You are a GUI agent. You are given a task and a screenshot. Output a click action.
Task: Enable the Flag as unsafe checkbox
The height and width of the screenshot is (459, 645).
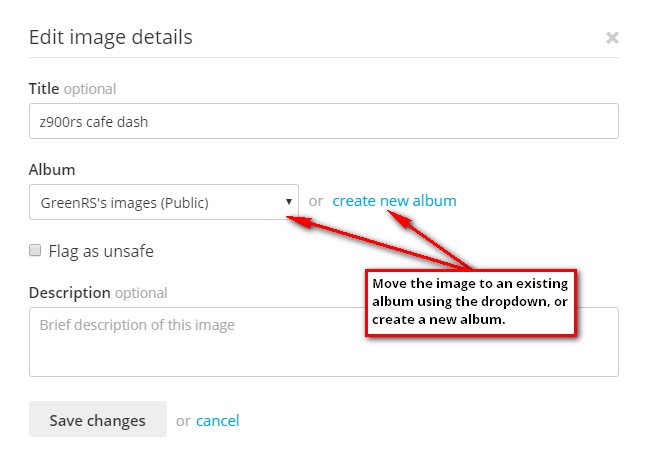35,250
